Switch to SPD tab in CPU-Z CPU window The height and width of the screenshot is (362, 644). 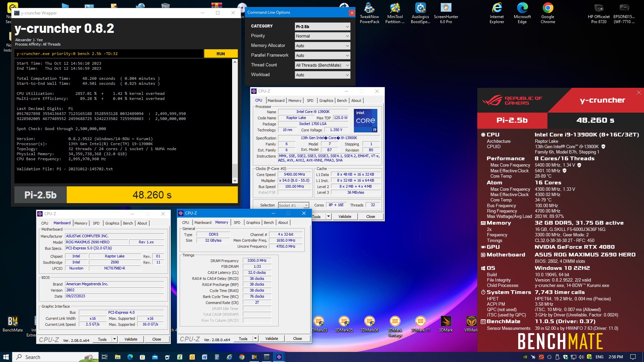310,101
